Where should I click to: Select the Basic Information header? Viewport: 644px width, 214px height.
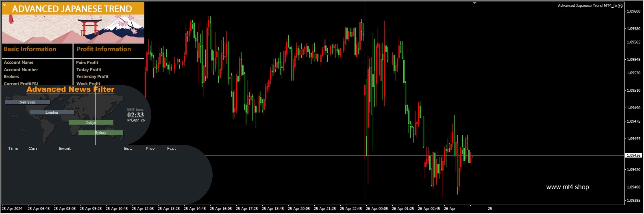[x=30, y=49]
